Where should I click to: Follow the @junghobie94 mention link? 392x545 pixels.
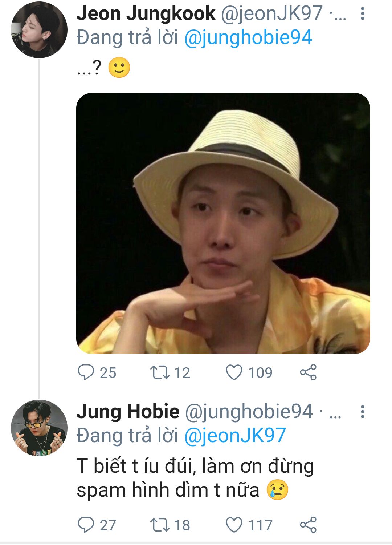248,39
